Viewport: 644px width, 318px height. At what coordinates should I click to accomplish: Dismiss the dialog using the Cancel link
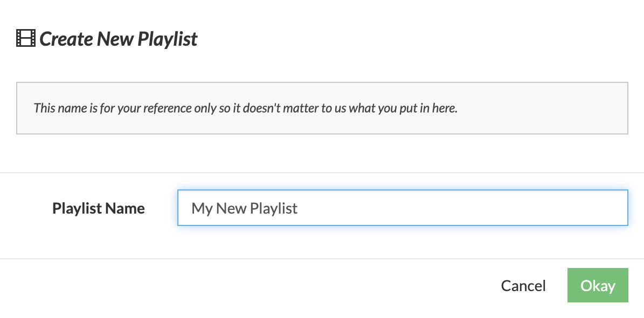click(523, 286)
